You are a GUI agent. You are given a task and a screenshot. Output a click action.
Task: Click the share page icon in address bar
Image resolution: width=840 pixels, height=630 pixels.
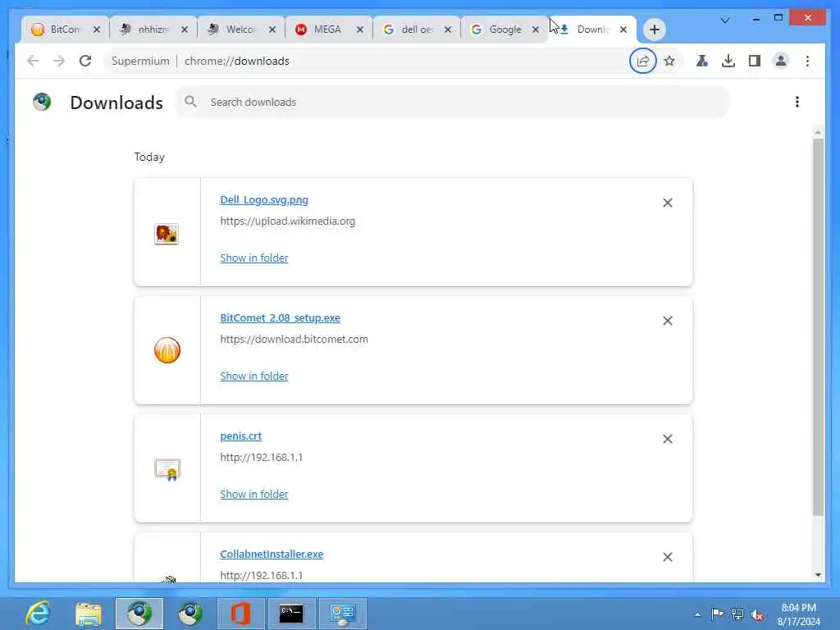click(643, 61)
